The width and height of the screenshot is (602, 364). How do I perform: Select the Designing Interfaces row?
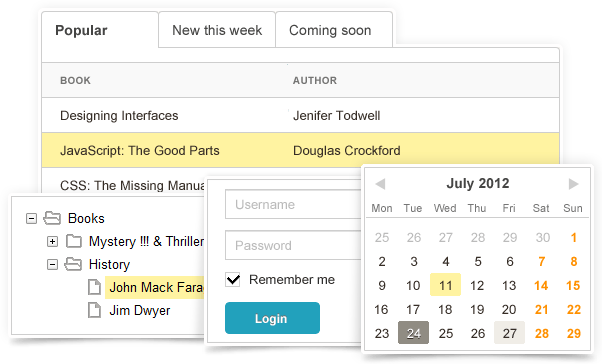(x=300, y=115)
